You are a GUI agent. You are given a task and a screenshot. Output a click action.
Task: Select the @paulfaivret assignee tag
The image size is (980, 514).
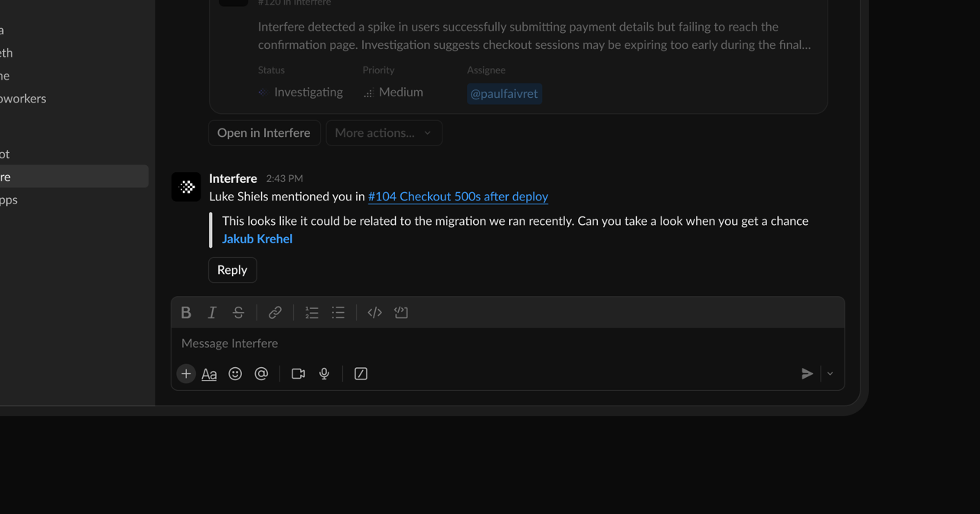click(504, 93)
